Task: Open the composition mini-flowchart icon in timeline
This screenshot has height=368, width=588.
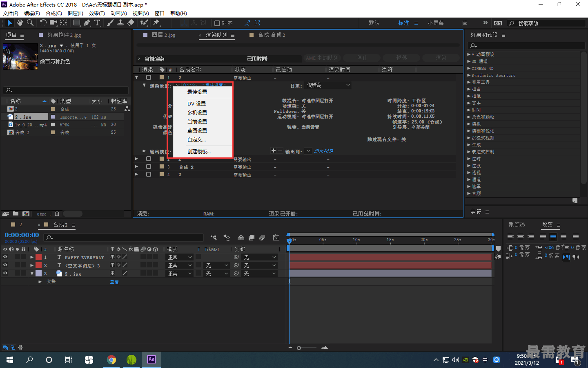Action: click(x=213, y=238)
